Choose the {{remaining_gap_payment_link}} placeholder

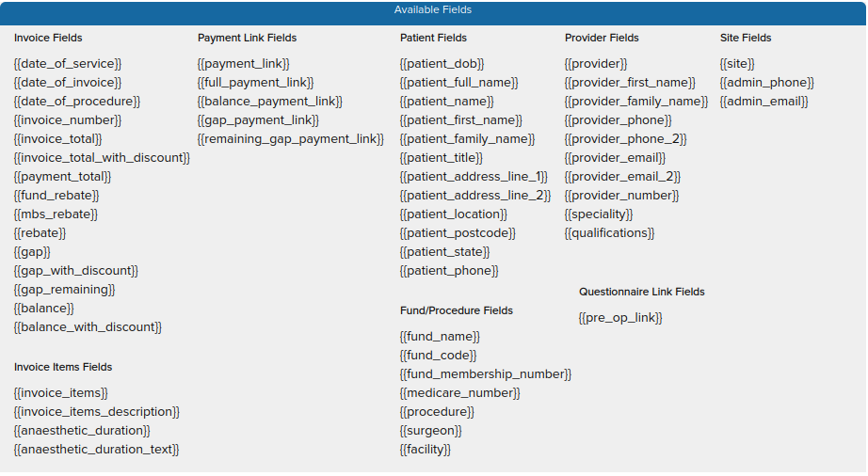(291, 139)
